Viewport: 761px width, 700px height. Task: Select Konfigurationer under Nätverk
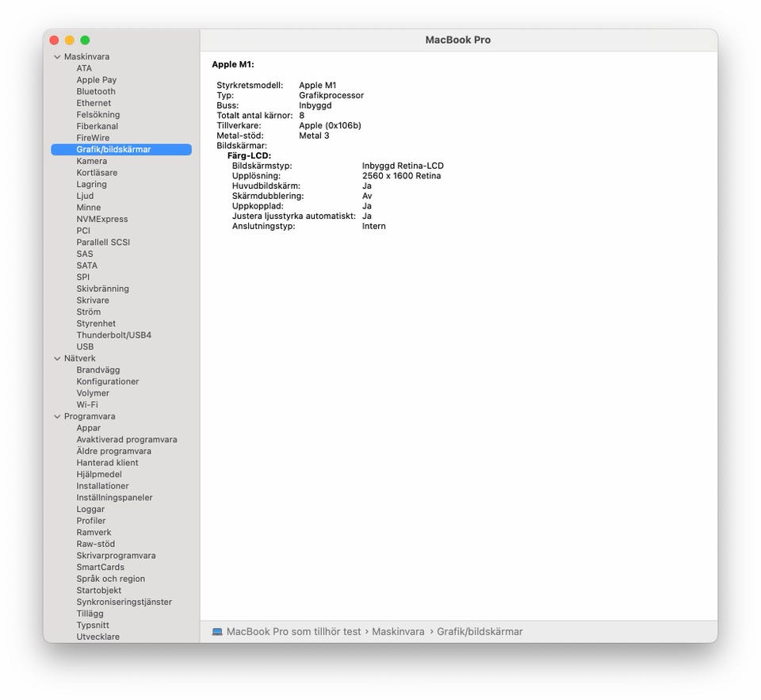click(x=108, y=381)
